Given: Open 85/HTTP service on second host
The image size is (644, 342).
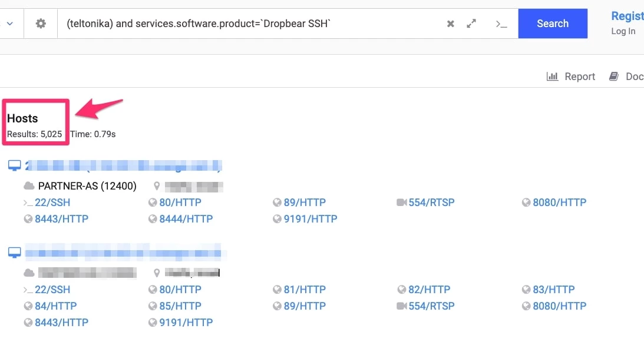Looking at the screenshot, I should click(x=180, y=306).
